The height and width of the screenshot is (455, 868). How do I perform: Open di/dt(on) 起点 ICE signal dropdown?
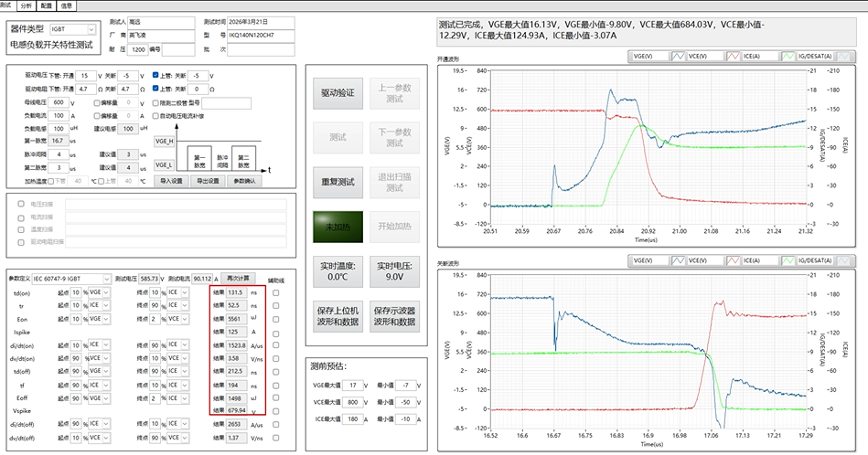pyautogui.click(x=100, y=345)
